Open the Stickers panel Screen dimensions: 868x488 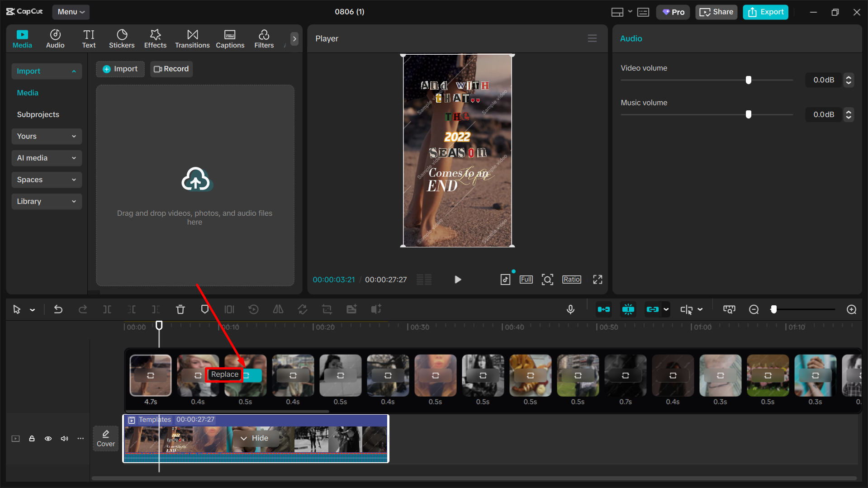click(x=122, y=38)
